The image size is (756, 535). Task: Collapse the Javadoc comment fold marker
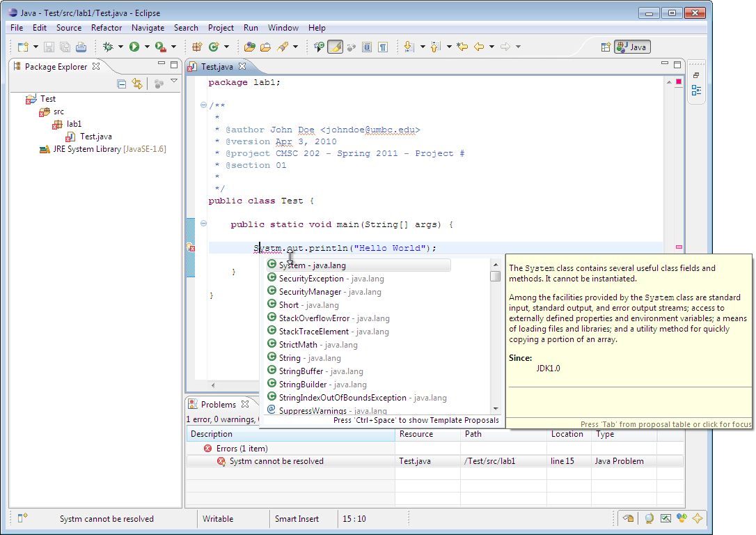click(x=203, y=104)
